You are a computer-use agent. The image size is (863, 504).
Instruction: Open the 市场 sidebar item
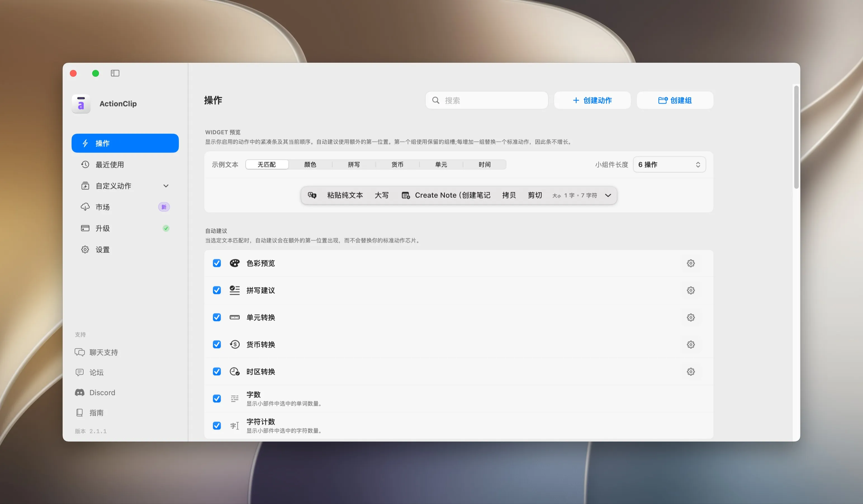125,207
